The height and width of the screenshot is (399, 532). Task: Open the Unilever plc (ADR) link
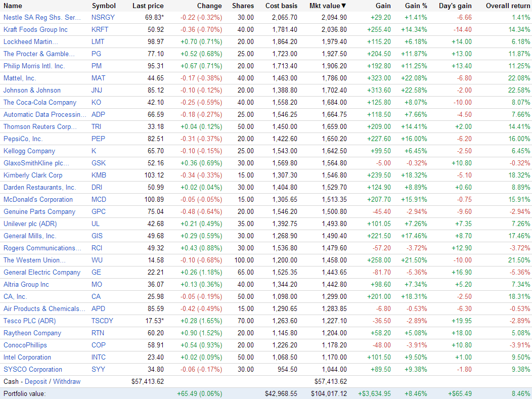tap(30, 224)
